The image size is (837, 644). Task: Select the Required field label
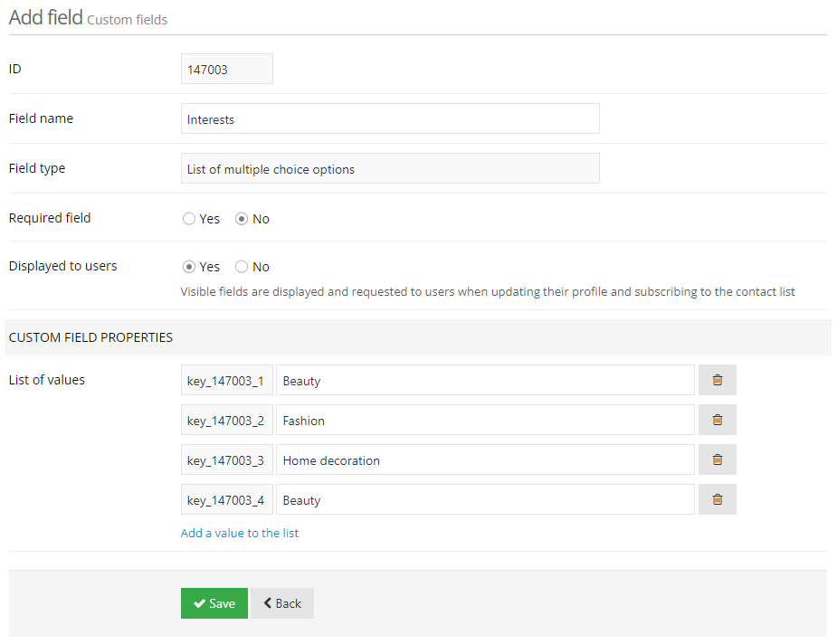click(50, 218)
